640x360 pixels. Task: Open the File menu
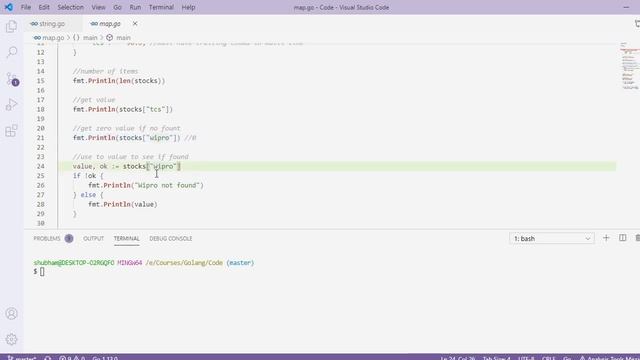point(26,7)
